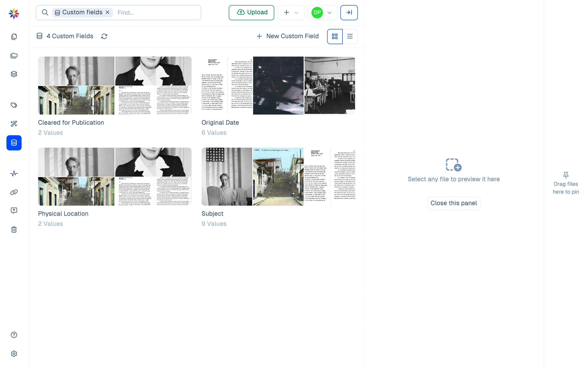Open the files icon in the sidebar
588x368 pixels.
[x=14, y=37]
